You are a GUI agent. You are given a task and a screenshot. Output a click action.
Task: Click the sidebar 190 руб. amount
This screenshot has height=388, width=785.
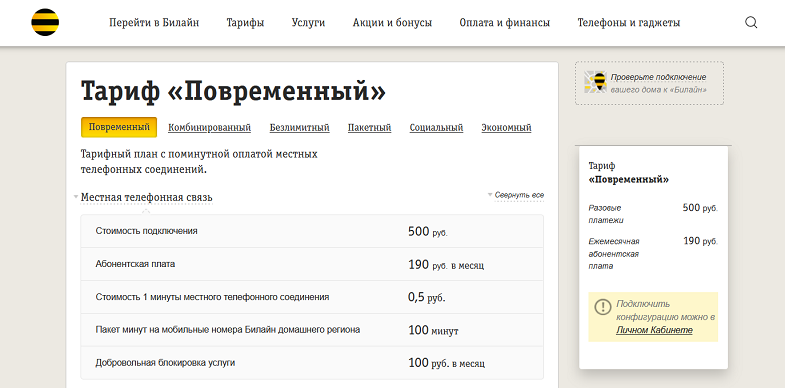(700, 241)
